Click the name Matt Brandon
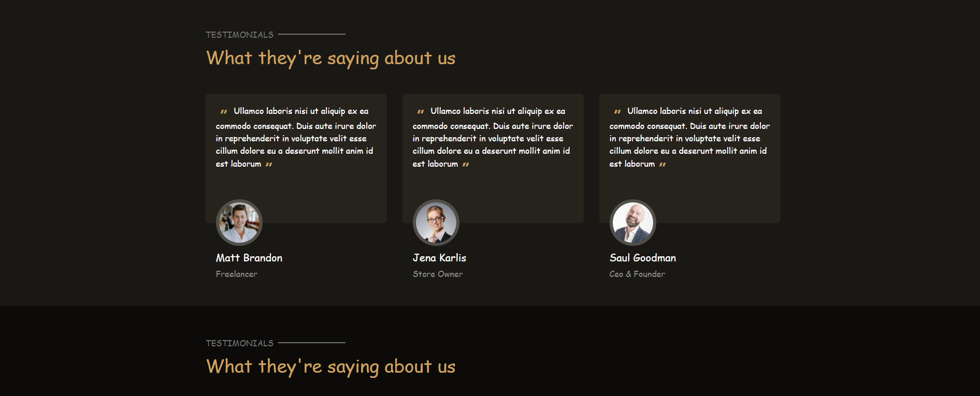Screen dimensions: 980x396 (249, 258)
